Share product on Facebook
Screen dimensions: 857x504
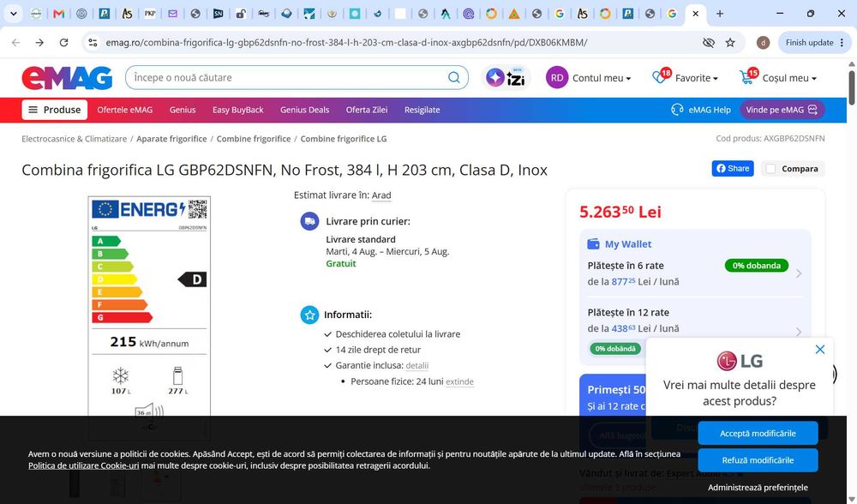click(x=733, y=168)
